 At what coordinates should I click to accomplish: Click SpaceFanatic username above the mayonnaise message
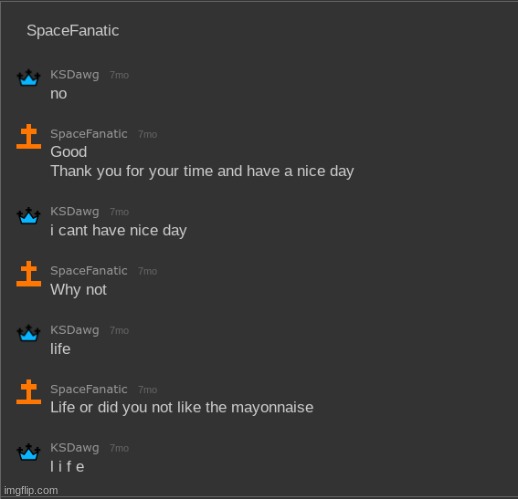point(89,389)
